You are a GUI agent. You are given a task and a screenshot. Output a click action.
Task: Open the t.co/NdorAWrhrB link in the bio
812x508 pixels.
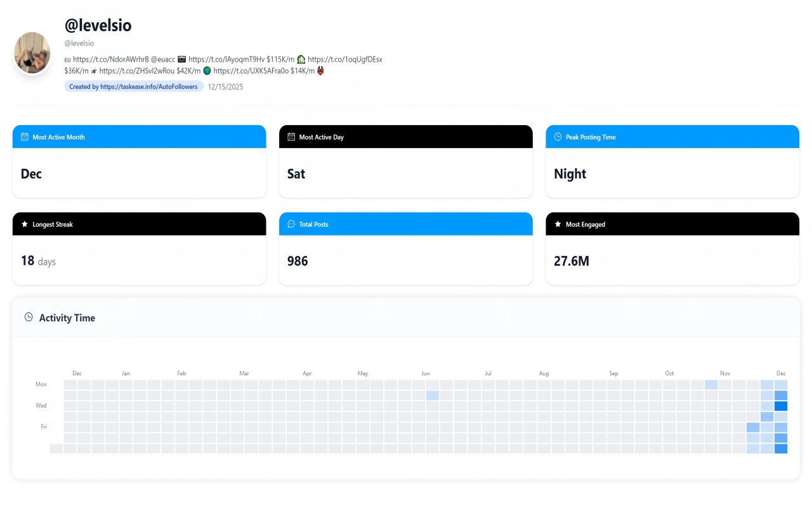[x=110, y=59]
